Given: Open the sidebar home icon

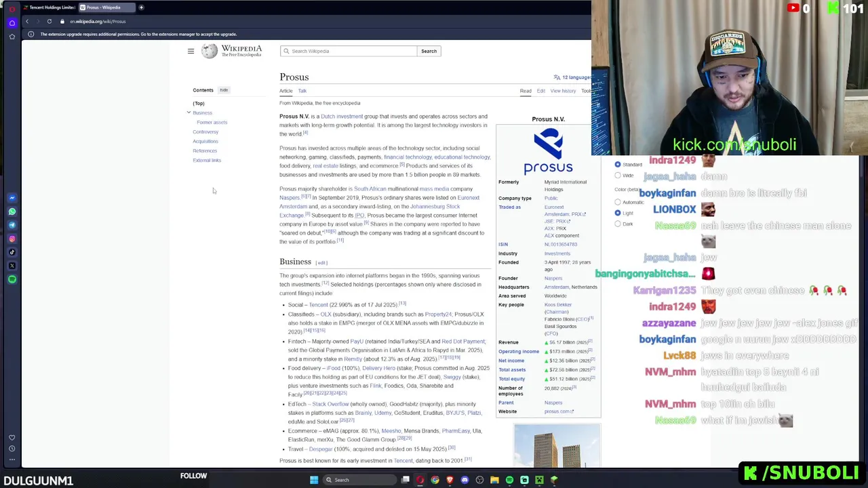Looking at the screenshot, I should [12, 22].
